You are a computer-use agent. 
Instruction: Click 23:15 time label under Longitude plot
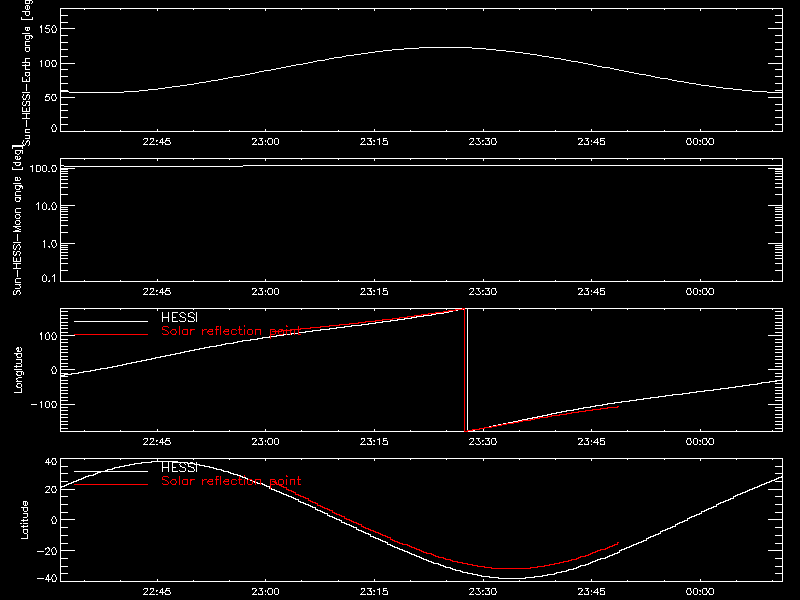pyautogui.click(x=374, y=442)
